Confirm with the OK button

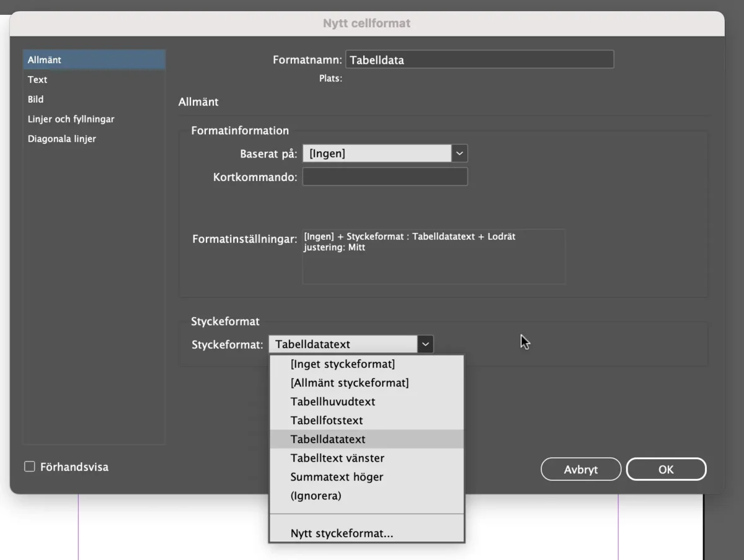666,469
